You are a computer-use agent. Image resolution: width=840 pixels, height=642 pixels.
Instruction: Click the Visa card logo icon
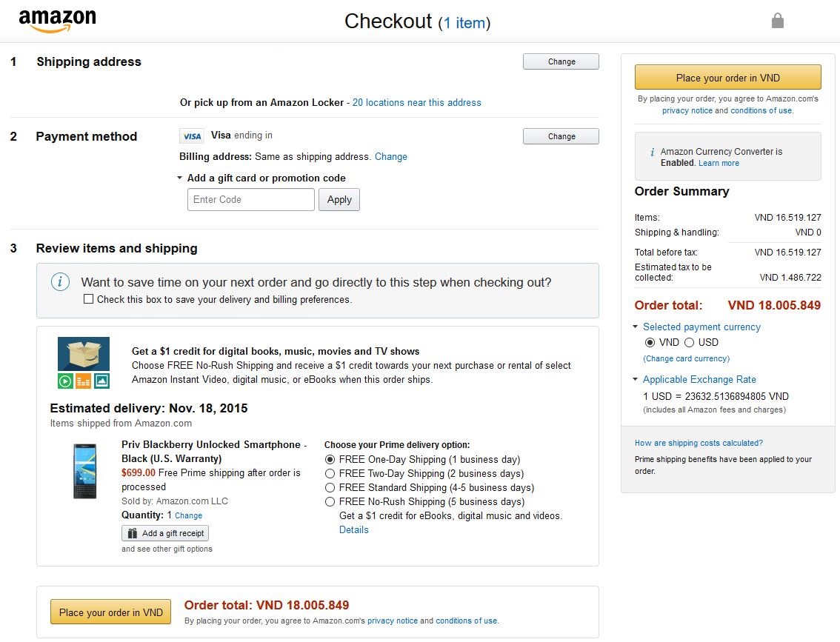pyautogui.click(x=192, y=136)
